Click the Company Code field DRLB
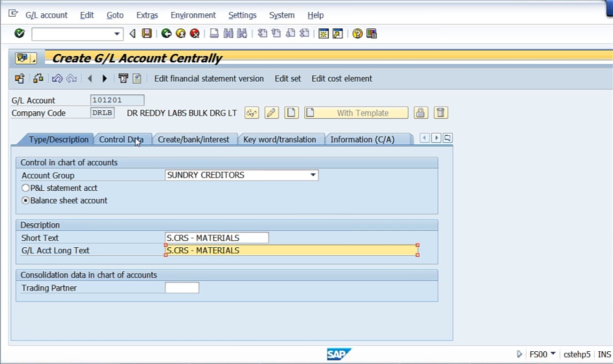This screenshot has height=364, width=613. tap(102, 113)
